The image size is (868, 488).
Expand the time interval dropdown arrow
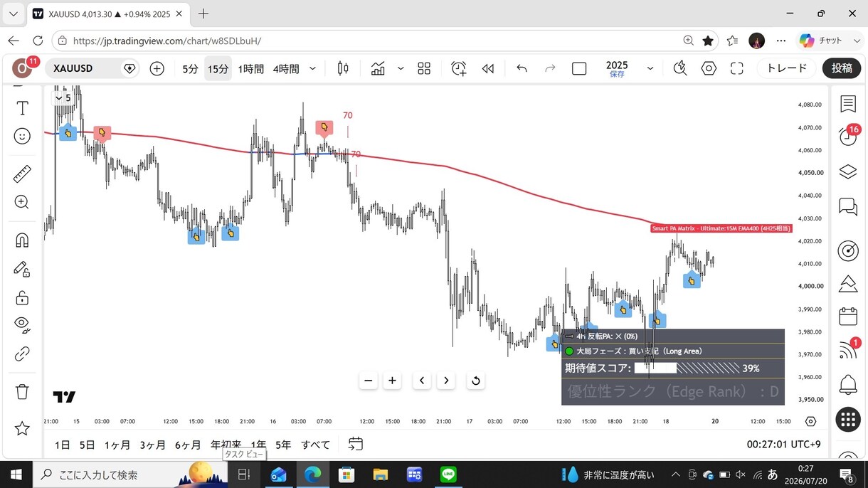(x=312, y=68)
